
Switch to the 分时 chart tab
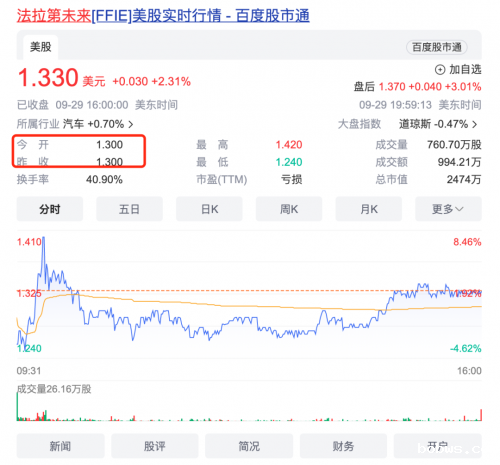[x=50, y=209]
